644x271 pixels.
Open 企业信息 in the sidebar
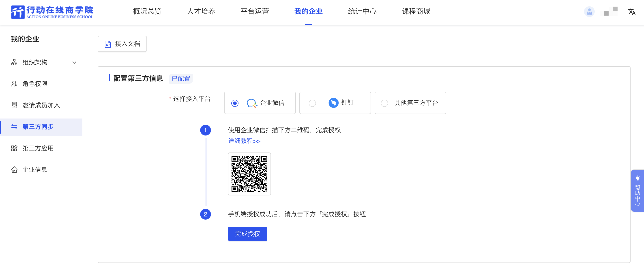click(x=41, y=169)
